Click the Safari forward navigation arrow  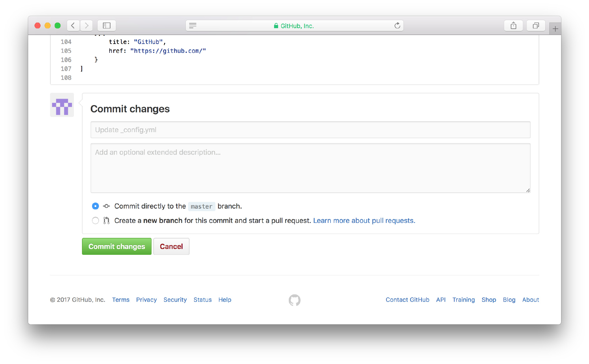(x=86, y=26)
